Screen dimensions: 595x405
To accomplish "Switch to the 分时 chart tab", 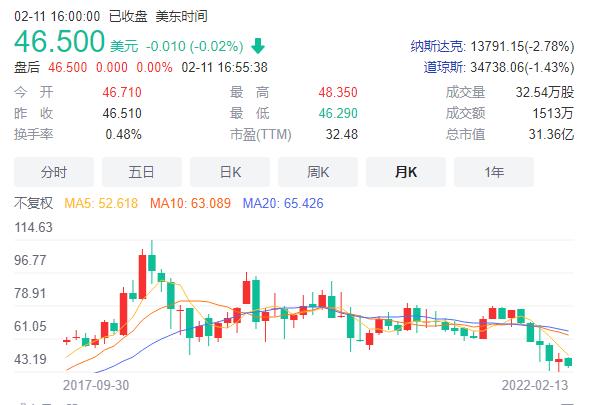I will [54, 172].
